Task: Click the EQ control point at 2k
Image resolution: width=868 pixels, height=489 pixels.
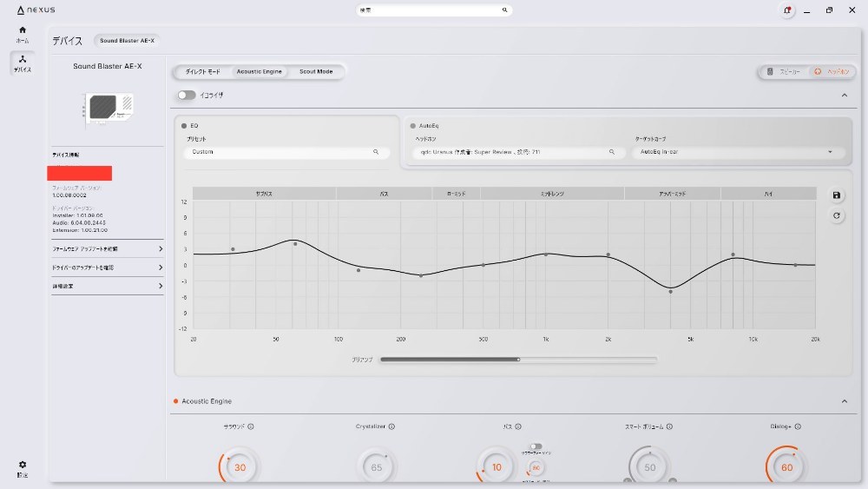Action: [x=608, y=254]
